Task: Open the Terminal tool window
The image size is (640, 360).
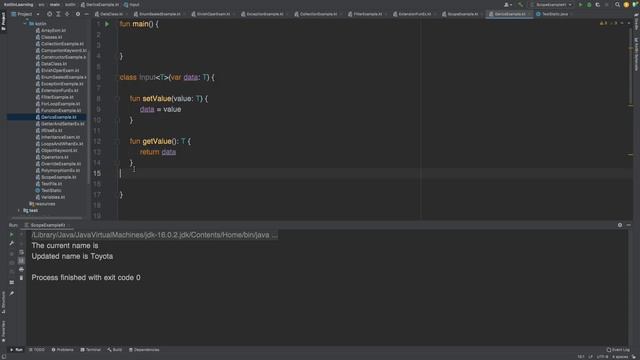Action: 91,350
